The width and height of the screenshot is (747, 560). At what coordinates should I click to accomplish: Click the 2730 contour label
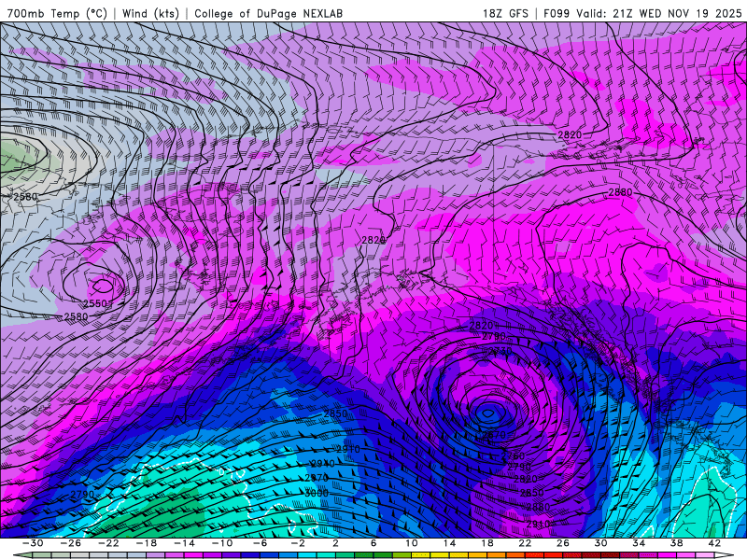(500, 351)
